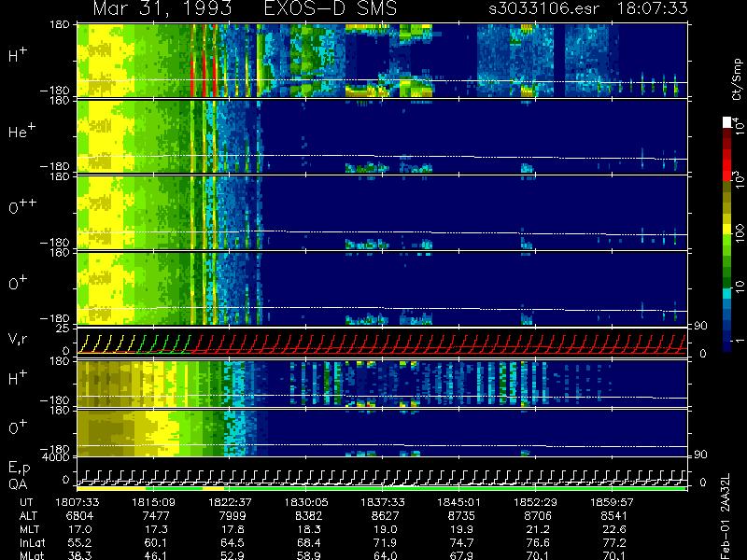Click the H+ label directly below V,r
This screenshot has width=747, height=560.
[18, 378]
